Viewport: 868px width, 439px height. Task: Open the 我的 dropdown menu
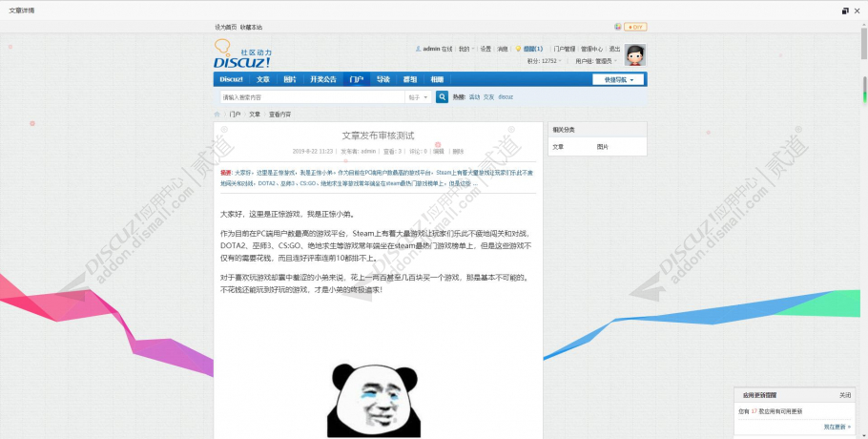click(x=466, y=49)
